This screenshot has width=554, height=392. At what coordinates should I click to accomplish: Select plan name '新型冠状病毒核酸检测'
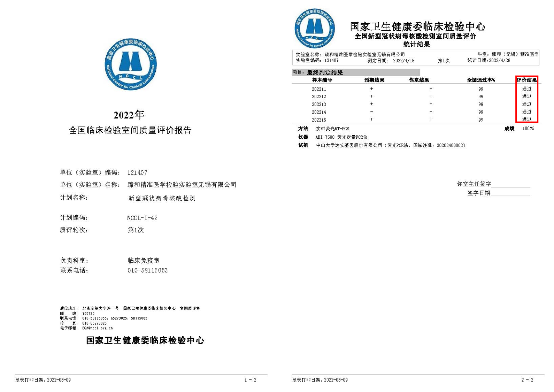coord(162,198)
